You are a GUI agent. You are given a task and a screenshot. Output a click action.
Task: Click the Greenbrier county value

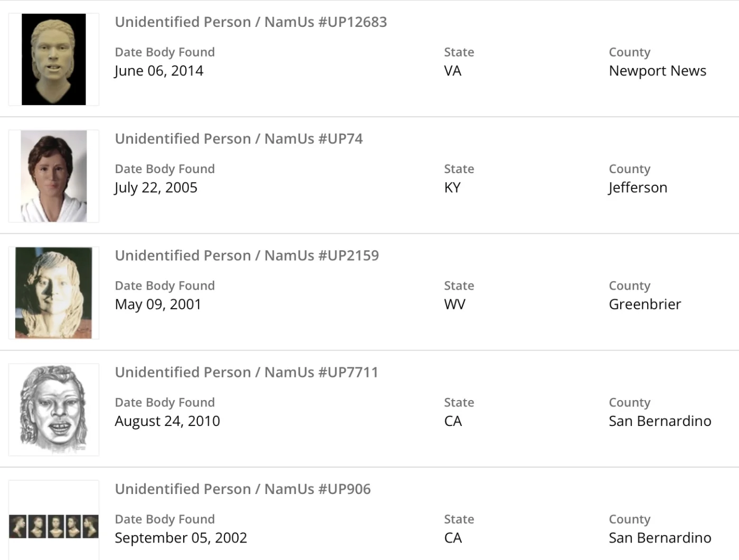645,304
